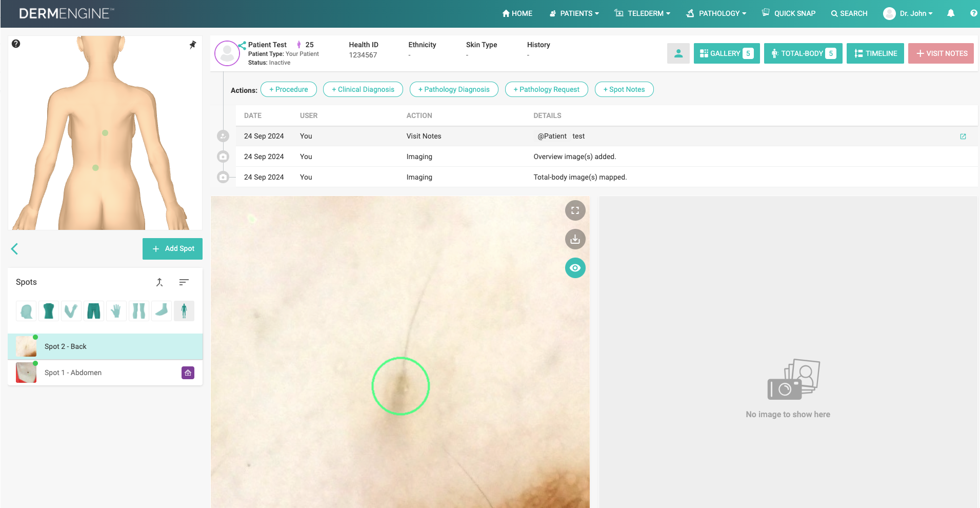Click the merge spots icon
The height and width of the screenshot is (508, 980).
(x=159, y=282)
